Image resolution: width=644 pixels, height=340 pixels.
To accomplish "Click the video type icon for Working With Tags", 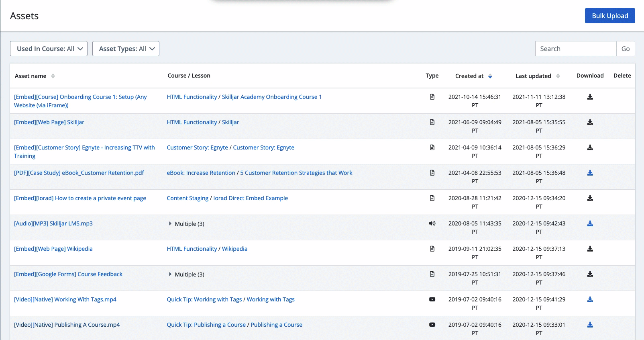I will (x=432, y=299).
